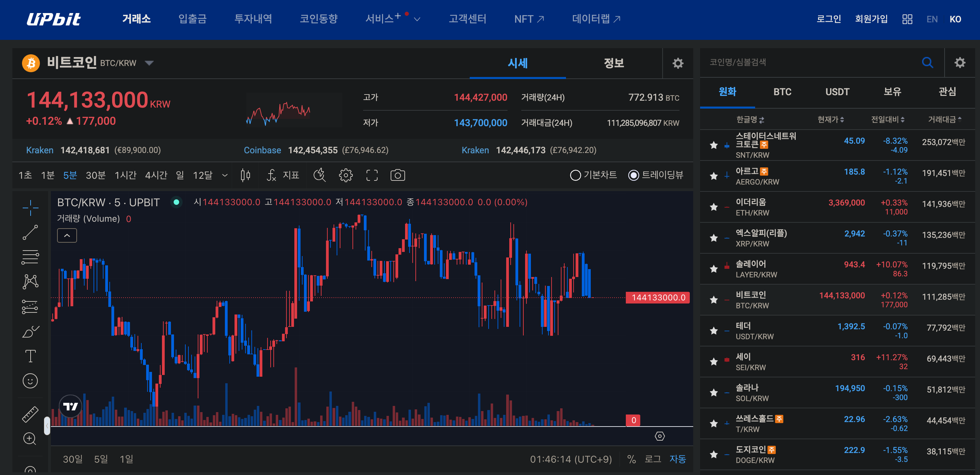Open the USDT market tab
Screen dimensions: 980x475
coord(837,92)
